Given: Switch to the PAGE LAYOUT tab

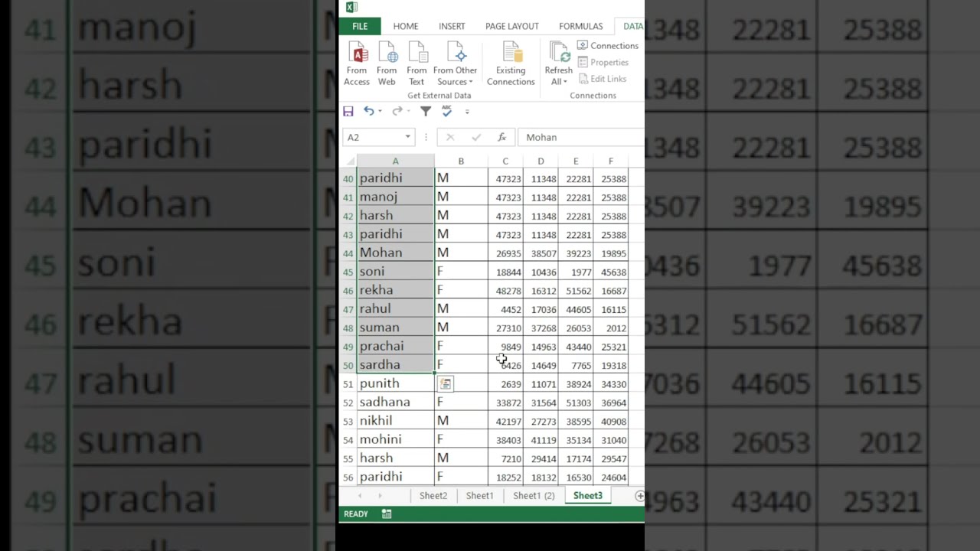Looking at the screenshot, I should pos(512,26).
